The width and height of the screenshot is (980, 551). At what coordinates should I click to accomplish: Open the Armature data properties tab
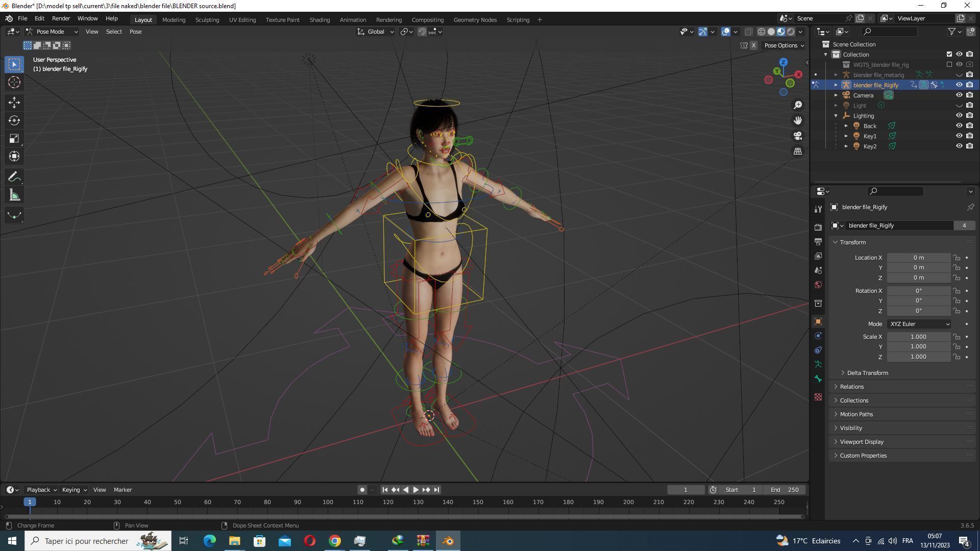click(818, 364)
